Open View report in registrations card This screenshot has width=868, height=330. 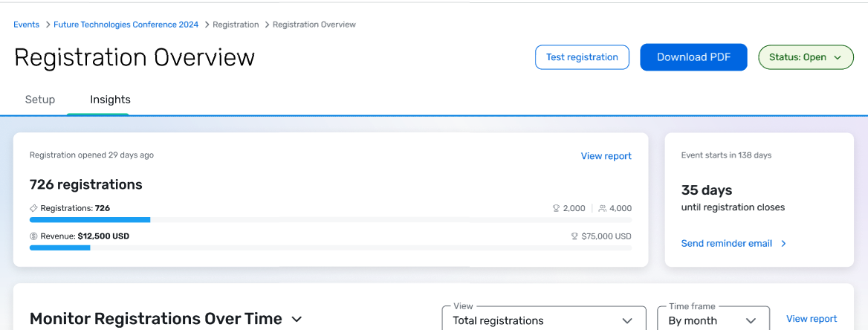(606, 156)
